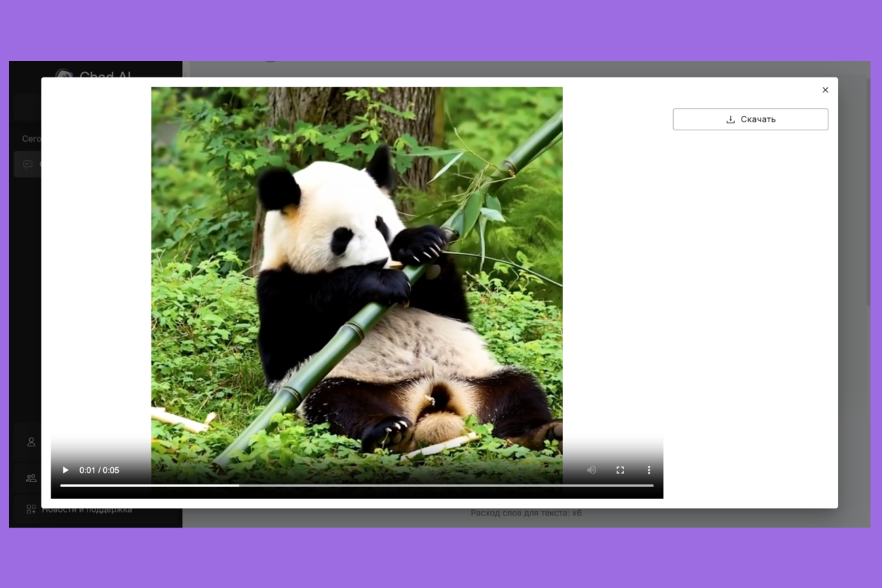
Task: Click the 0:01 / 0:05 time display
Action: point(99,470)
